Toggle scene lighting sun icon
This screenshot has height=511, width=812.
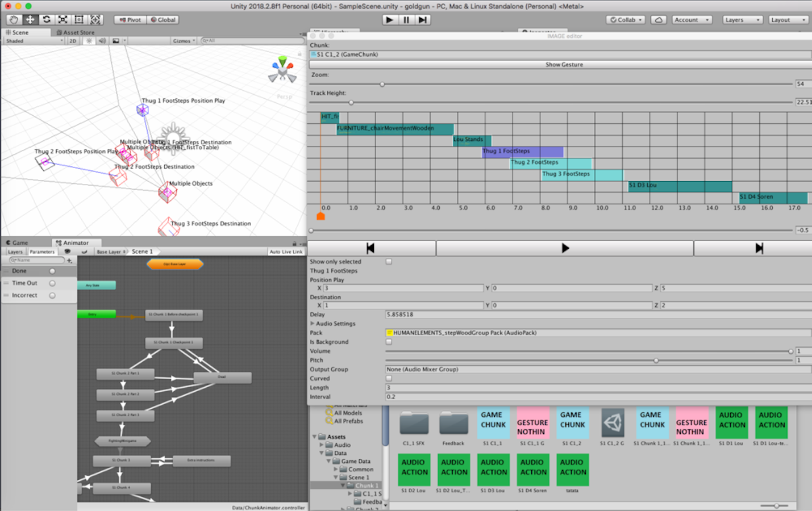[x=89, y=41]
